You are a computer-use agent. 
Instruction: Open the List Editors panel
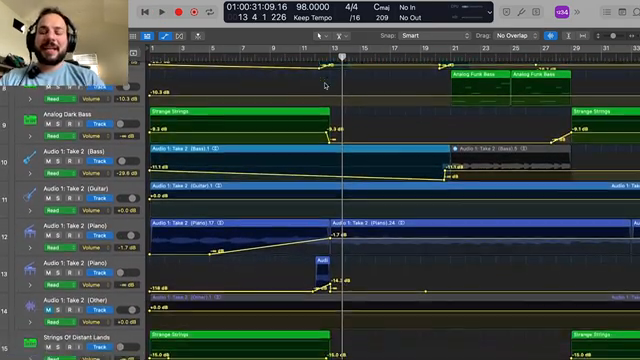(607, 12)
